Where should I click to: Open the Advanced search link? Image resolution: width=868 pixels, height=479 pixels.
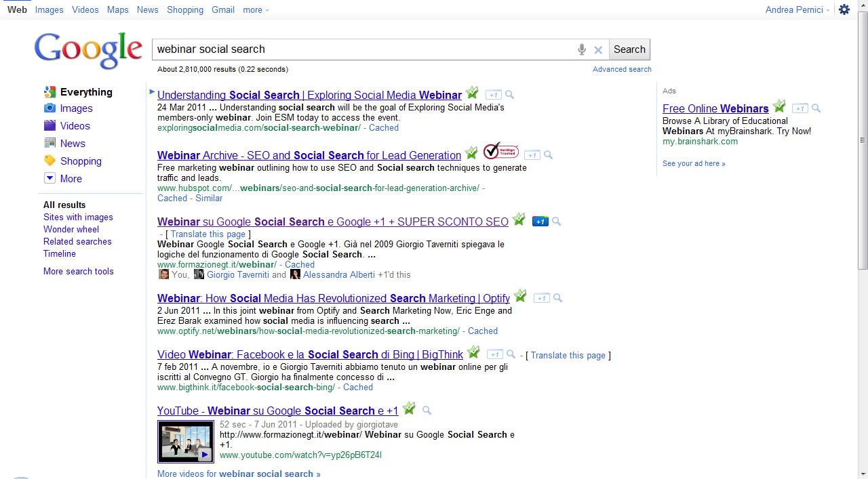click(x=621, y=69)
